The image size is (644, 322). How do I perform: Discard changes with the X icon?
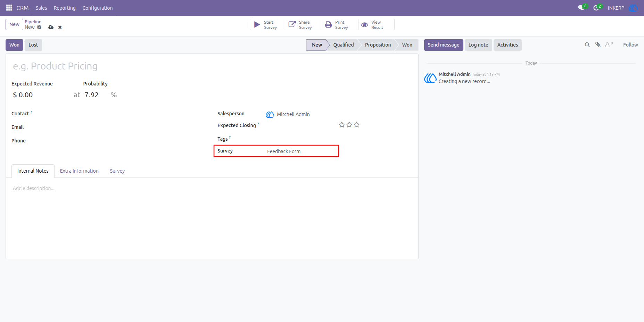click(60, 27)
